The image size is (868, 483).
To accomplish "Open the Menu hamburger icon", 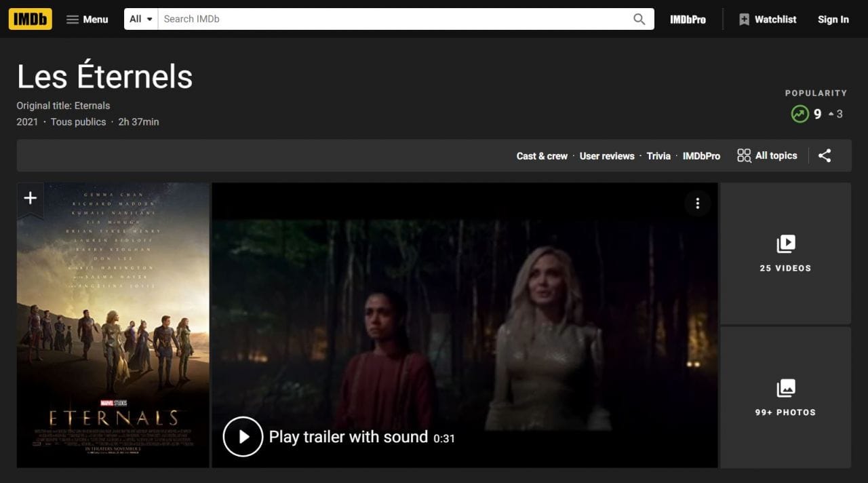I will 73,20.
